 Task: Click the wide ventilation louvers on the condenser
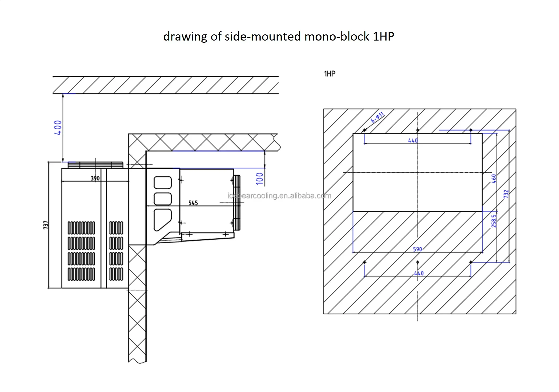pyautogui.click(x=81, y=251)
